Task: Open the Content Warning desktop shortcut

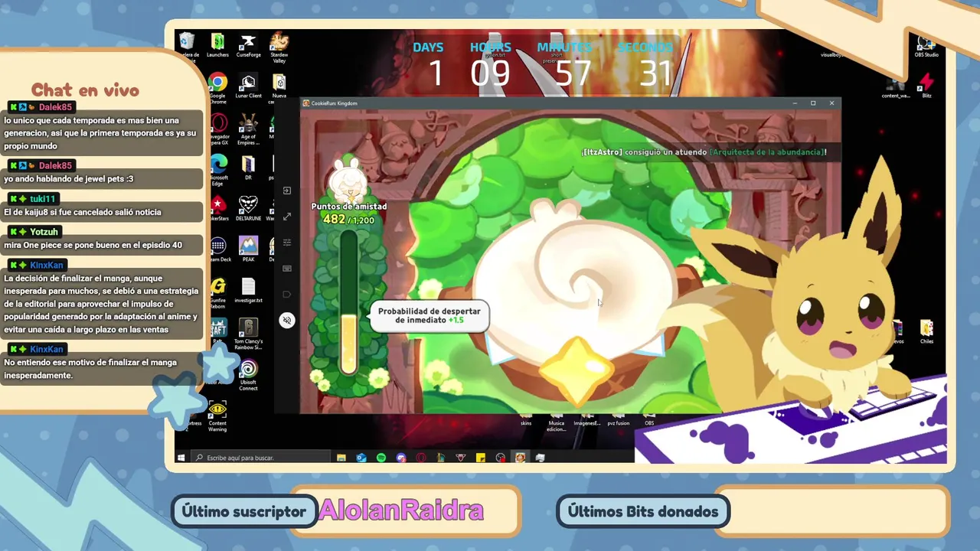Action: 217,416
